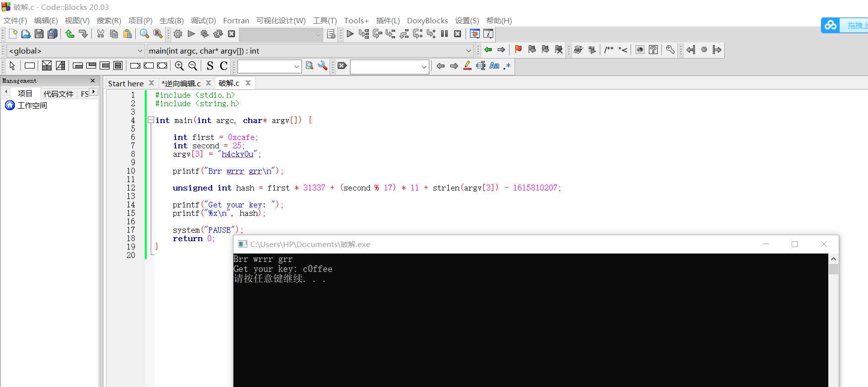Toggle selected-text search icon
The height and width of the screenshot is (387, 868).
(481, 66)
